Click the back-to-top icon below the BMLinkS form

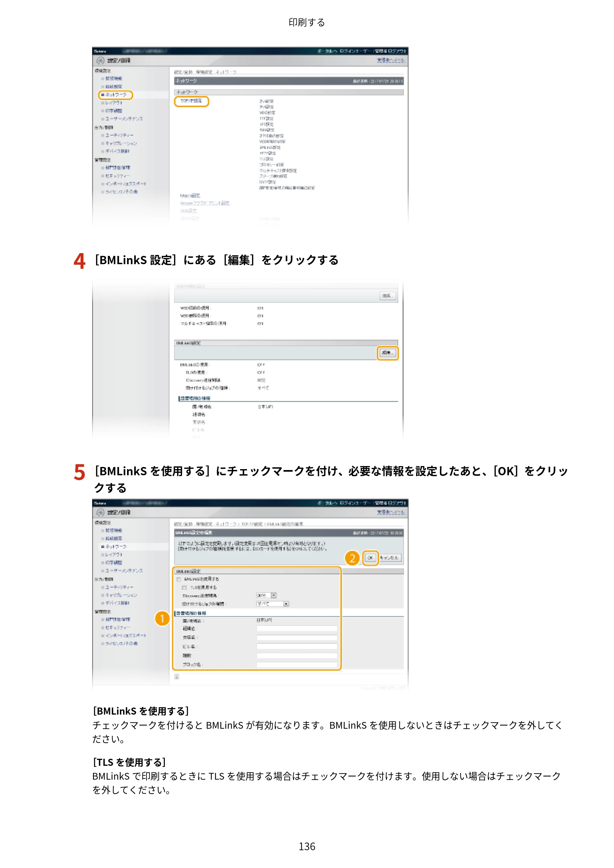177,677
